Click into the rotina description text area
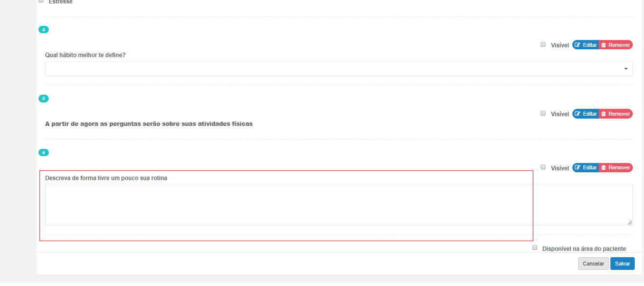This screenshot has height=286, width=644. pyautogui.click(x=339, y=204)
